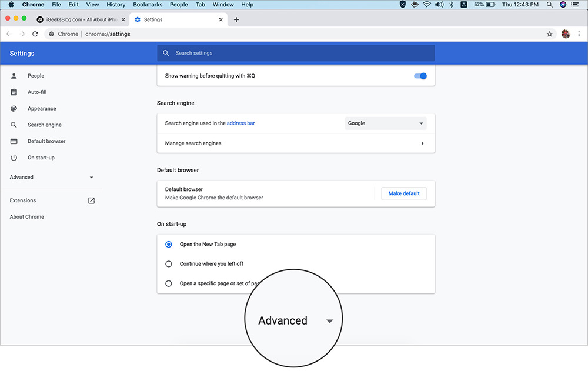
Task: Select Default browser in the sidebar
Action: pyautogui.click(x=46, y=141)
